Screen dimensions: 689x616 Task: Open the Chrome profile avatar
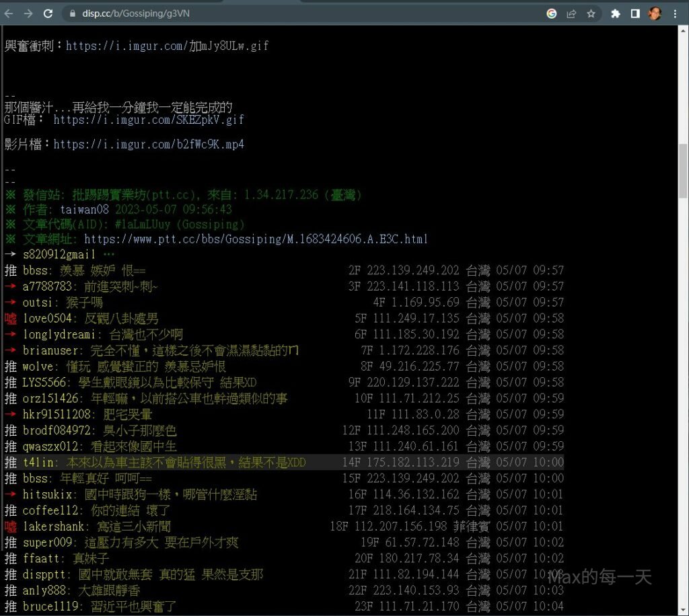pyautogui.click(x=655, y=13)
